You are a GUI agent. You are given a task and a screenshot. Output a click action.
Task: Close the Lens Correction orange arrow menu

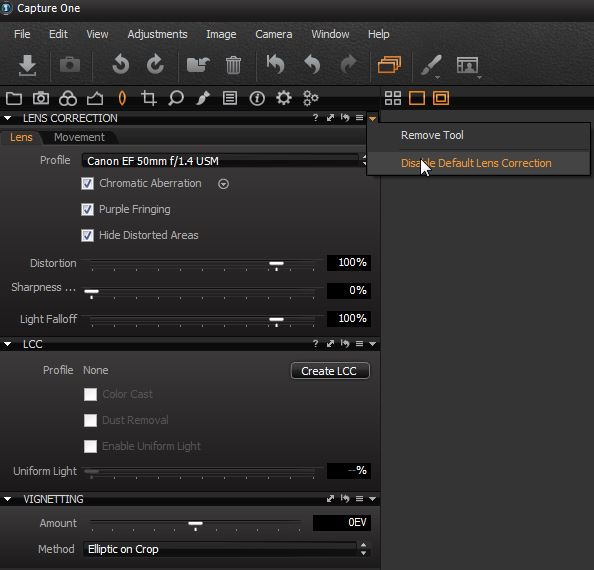372,119
